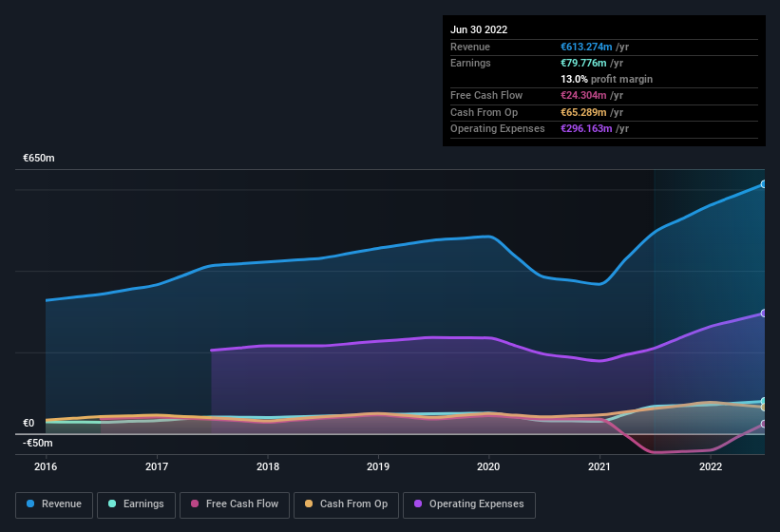780x532 pixels.
Task: Toggle the Revenue legend item
Action: (x=54, y=504)
